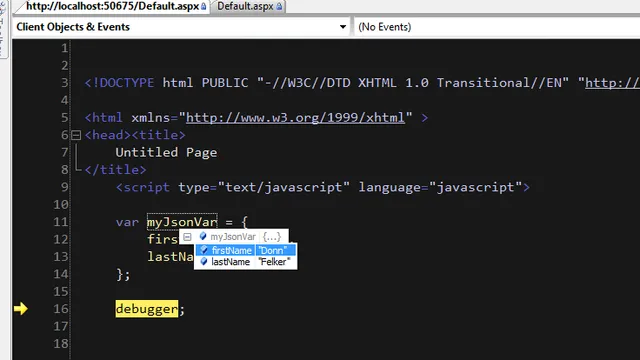Click line number 16 in the margin
The height and width of the screenshot is (360, 640).
61,309
